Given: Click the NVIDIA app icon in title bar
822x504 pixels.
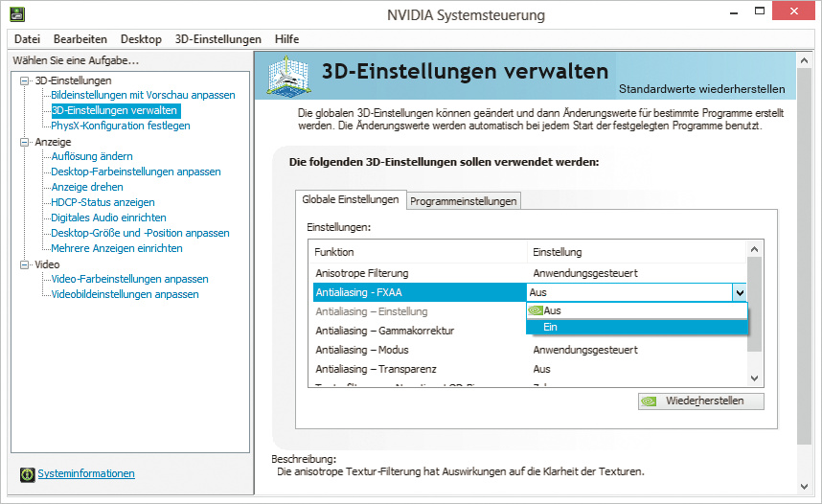Looking at the screenshot, I should pos(17,13).
